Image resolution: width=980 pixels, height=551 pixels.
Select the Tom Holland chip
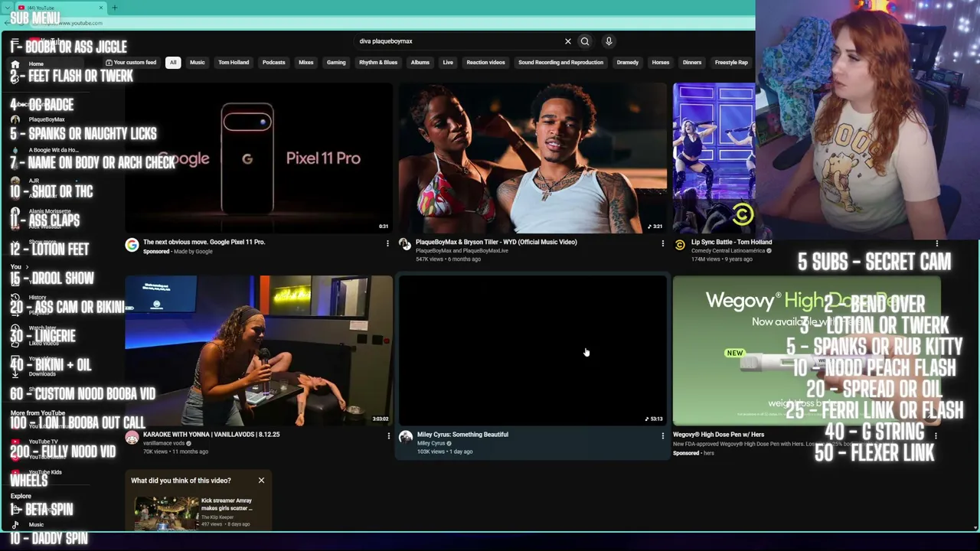tap(234, 63)
